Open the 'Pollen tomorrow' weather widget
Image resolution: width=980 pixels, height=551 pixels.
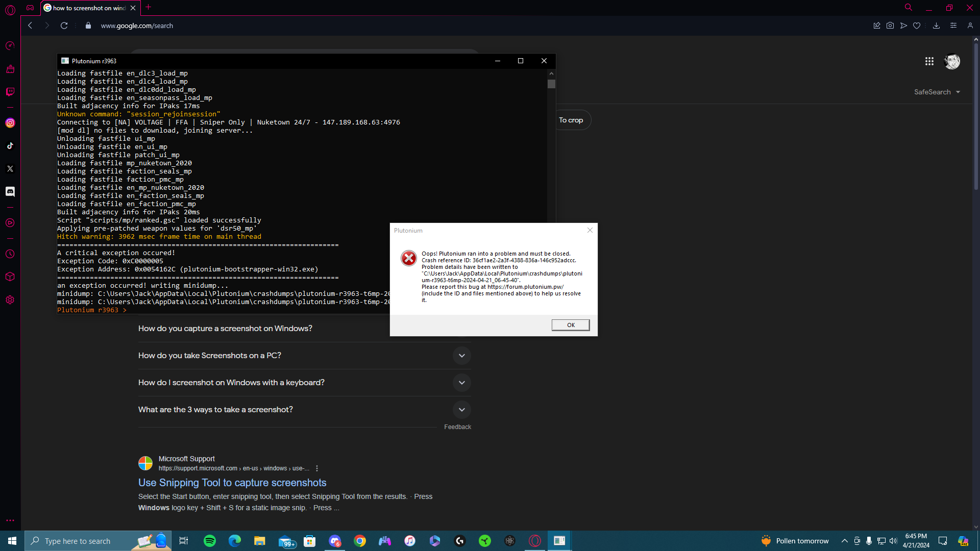pyautogui.click(x=795, y=541)
